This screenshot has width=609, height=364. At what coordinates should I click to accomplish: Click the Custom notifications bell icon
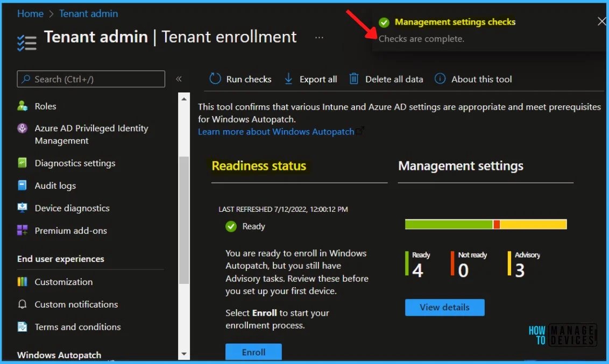[23, 304]
